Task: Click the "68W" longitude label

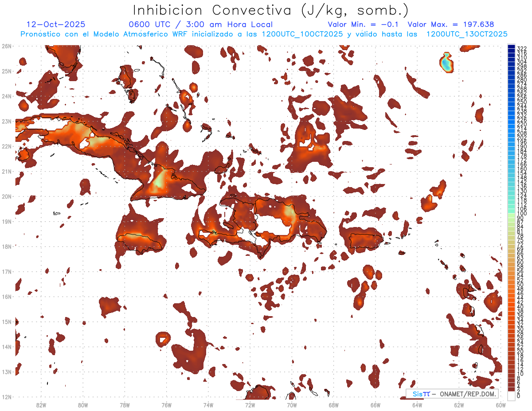Action: tap(333, 405)
